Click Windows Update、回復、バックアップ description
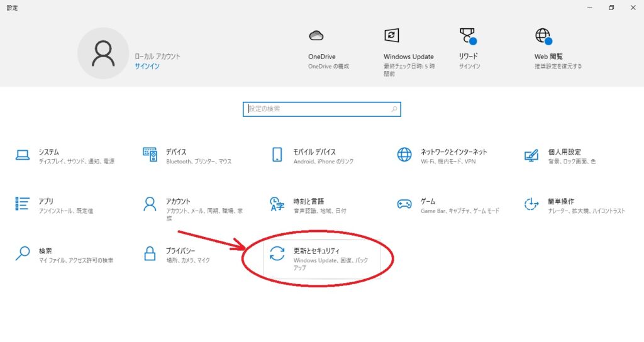Image resolution: width=644 pixels, height=342 pixels. tap(331, 263)
